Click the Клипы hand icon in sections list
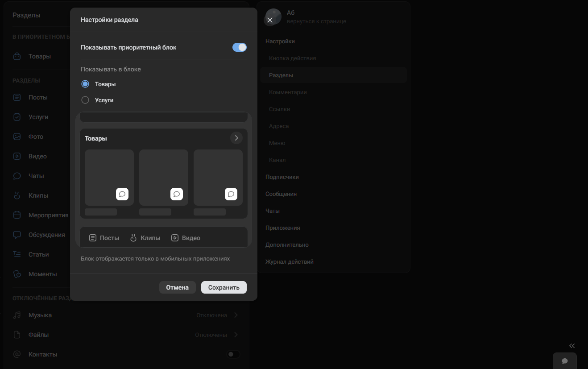Screen dimensions: 588x369 point(17,195)
